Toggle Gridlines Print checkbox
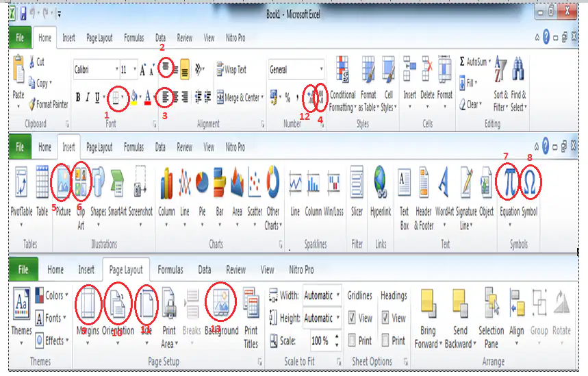The image size is (588, 376). pos(352,340)
